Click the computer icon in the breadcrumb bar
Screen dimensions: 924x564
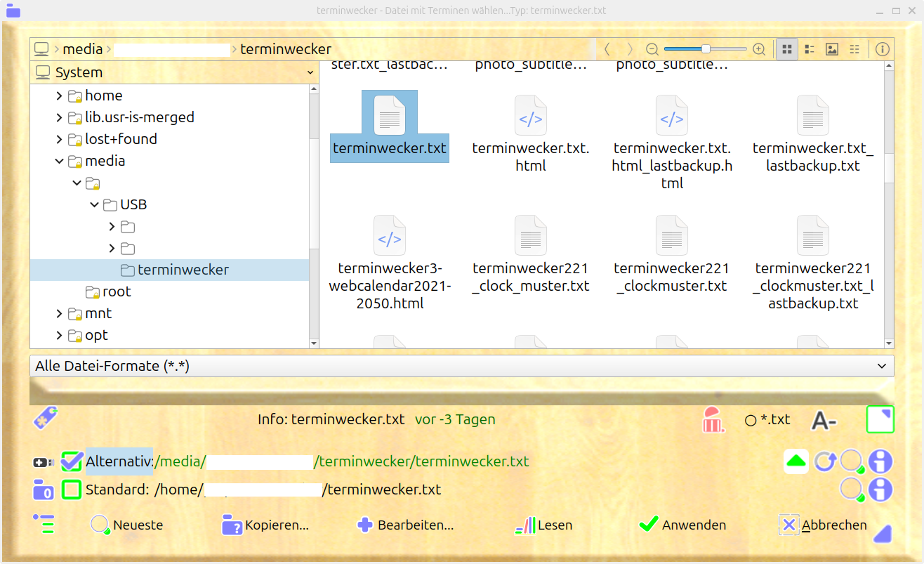pos(41,49)
